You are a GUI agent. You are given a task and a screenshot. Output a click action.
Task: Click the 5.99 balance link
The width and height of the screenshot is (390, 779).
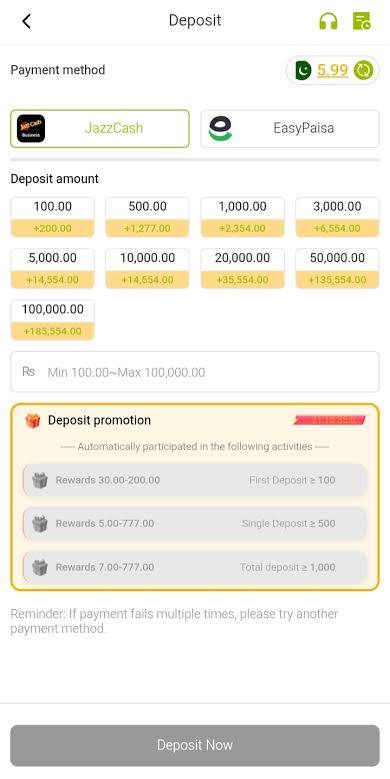coord(332,70)
